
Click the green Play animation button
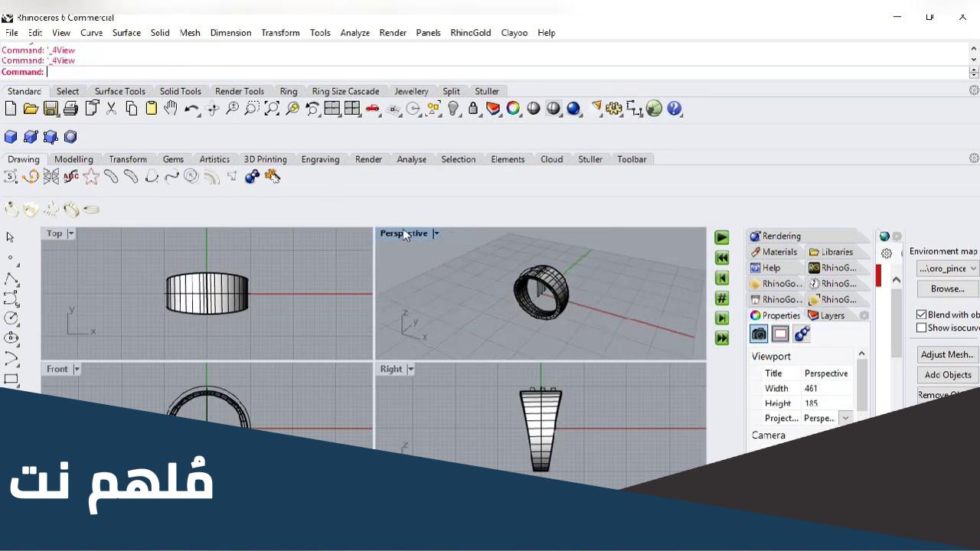721,237
